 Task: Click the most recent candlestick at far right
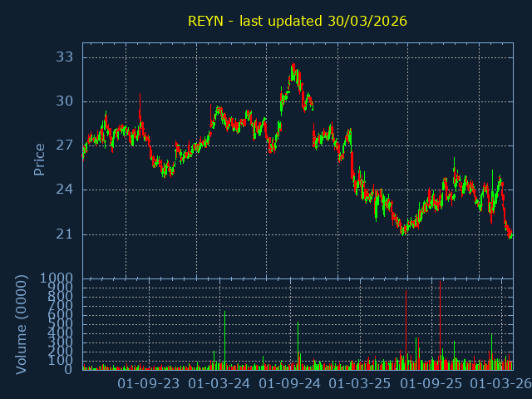(510, 236)
